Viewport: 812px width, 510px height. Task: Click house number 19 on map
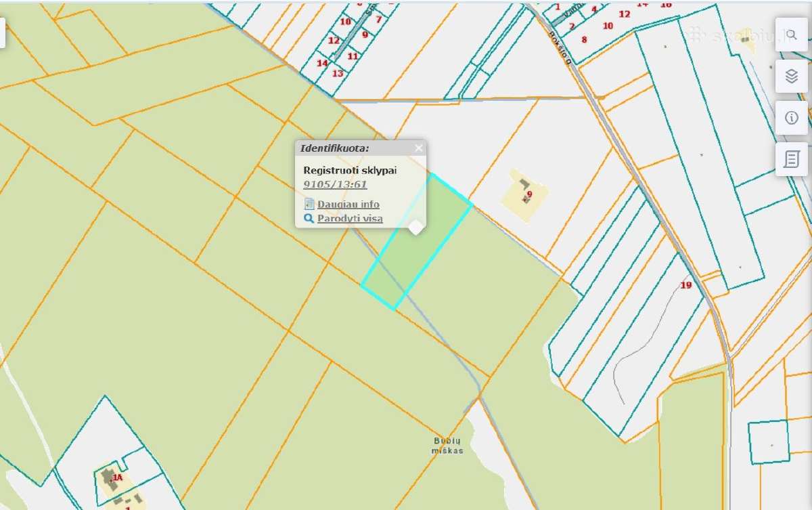686,285
